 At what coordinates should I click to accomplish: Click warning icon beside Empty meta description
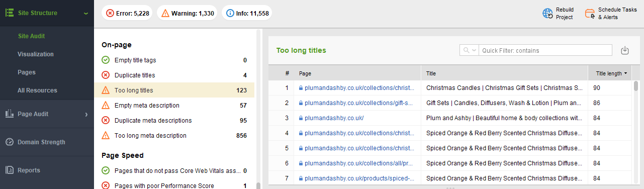click(106, 106)
